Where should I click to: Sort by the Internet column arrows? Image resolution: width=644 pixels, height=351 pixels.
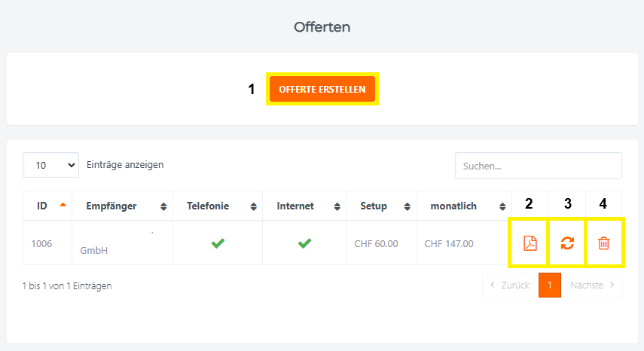(337, 206)
